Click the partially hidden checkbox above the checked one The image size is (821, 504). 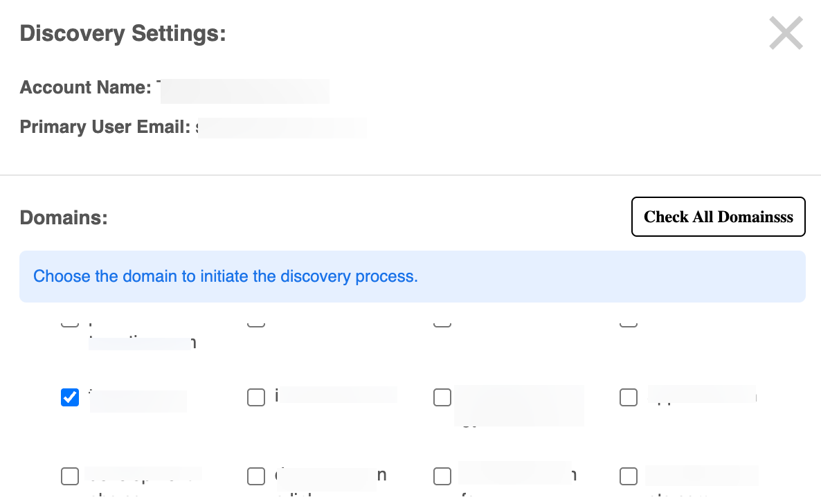click(x=70, y=323)
